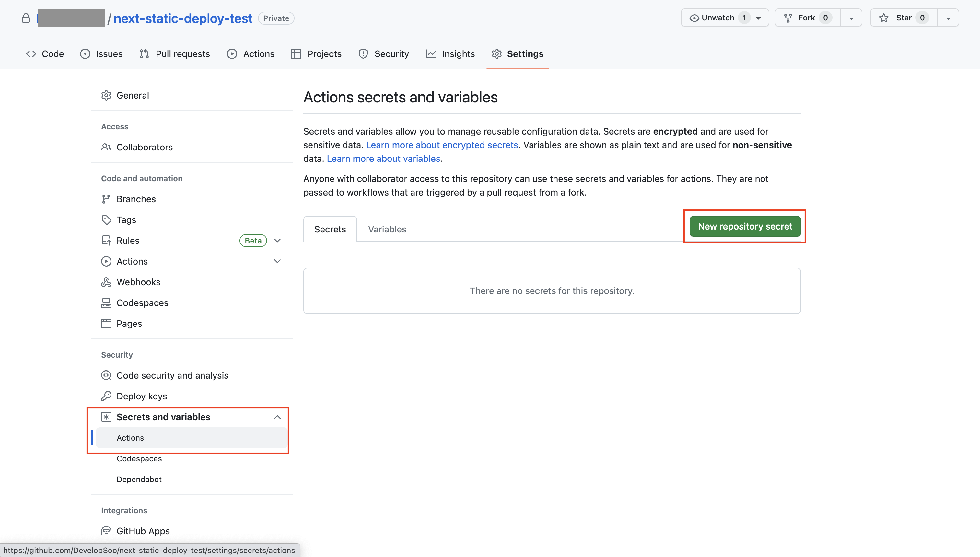Select Dependabot under Secrets and variables

[x=139, y=479]
